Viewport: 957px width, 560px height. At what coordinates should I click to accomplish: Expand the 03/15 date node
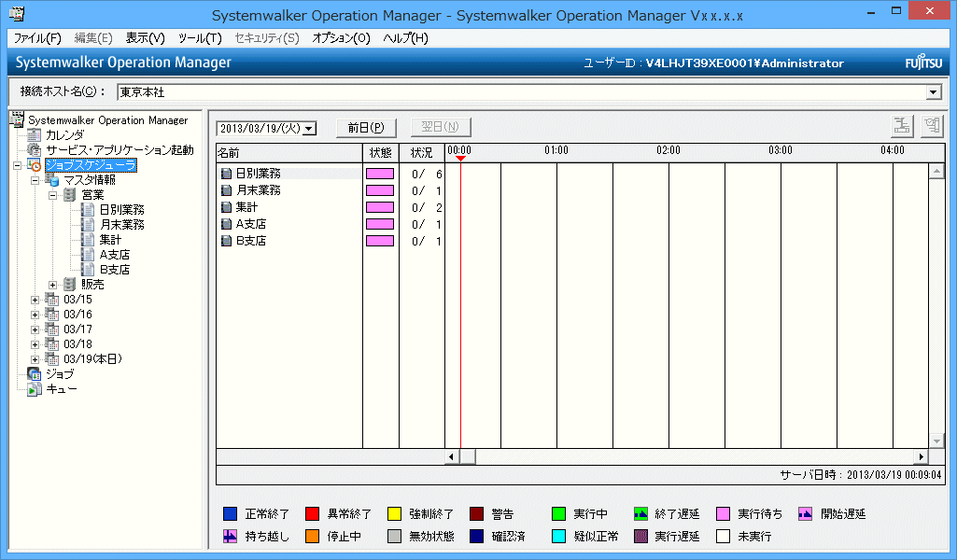[x=35, y=300]
